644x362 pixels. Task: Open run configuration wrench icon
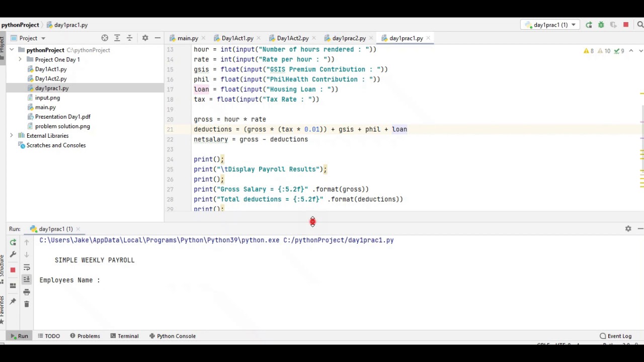(x=13, y=254)
